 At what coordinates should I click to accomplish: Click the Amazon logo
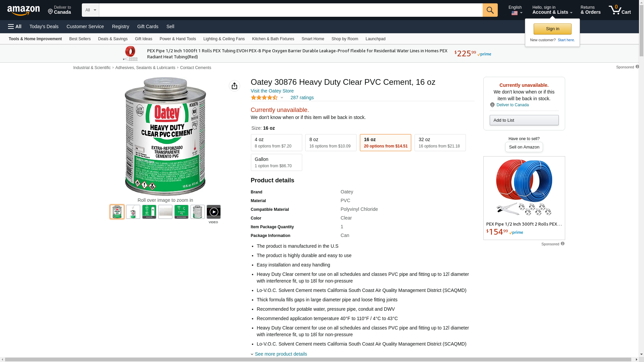[x=23, y=10]
